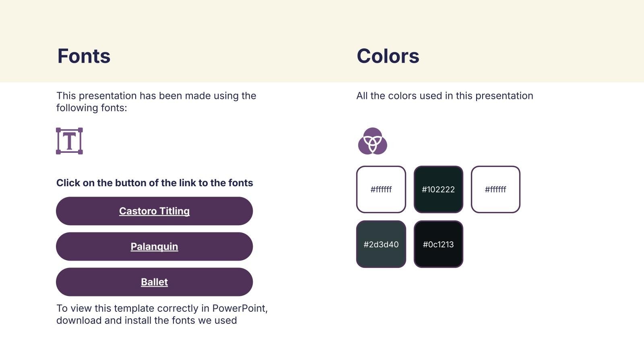
Task: Pick the #0c1213 near-black swatch
Action: [x=438, y=244]
